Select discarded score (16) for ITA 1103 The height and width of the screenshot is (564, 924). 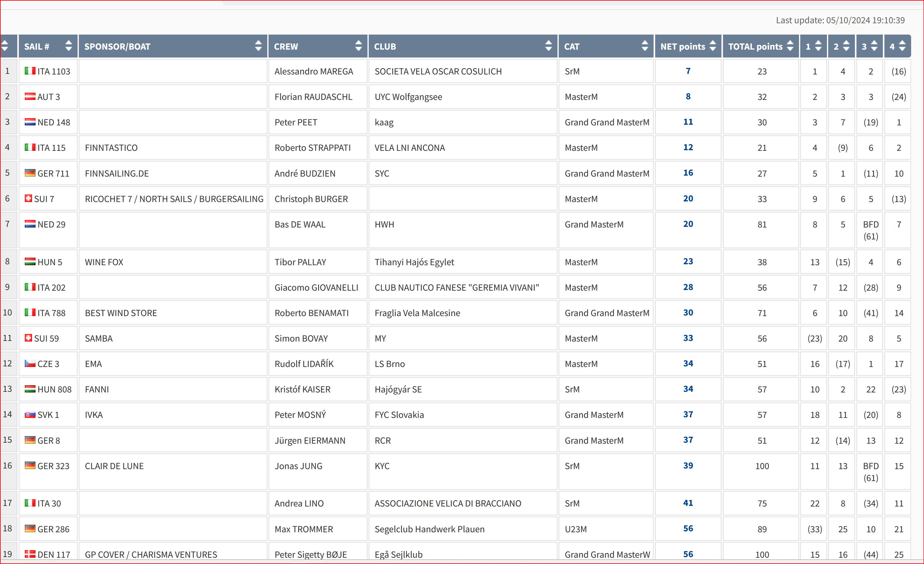point(899,71)
